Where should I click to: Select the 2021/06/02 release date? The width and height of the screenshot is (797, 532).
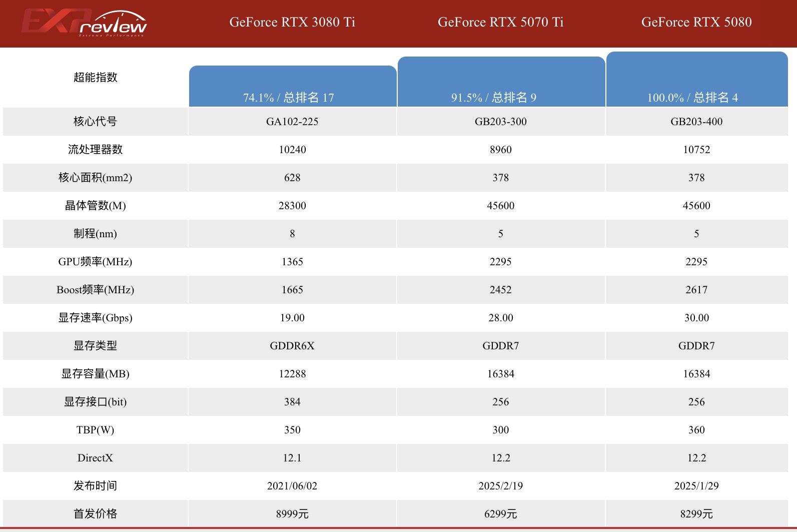coord(292,486)
